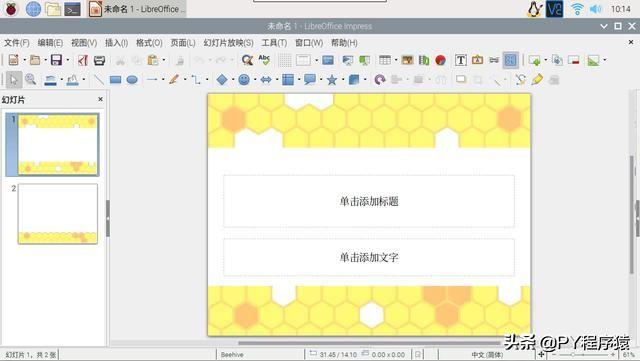Open the 帮助(H) menu
Viewport: 640px width, 361px height.
(344, 43)
